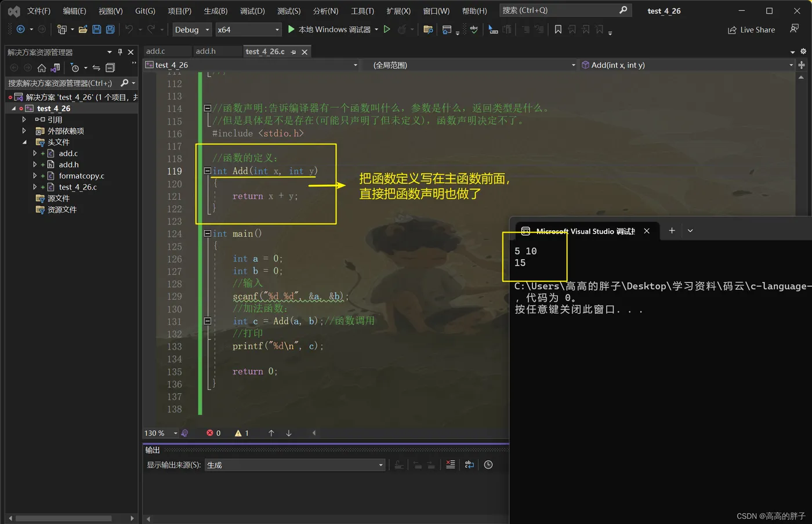Go to next issue with down arrow

pyautogui.click(x=288, y=433)
